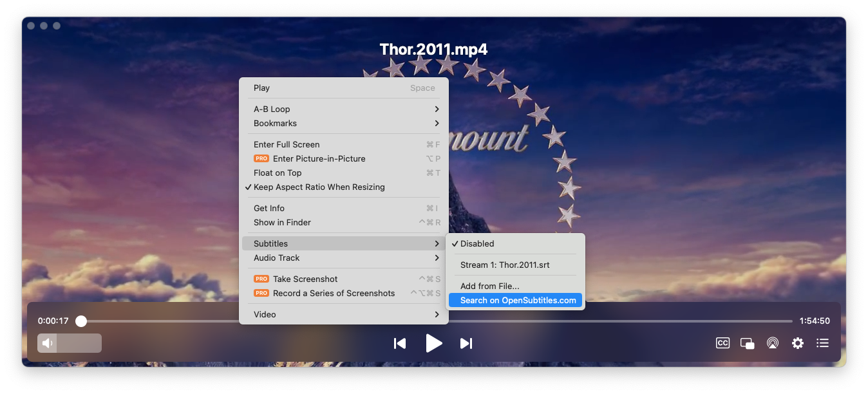Open the Picture-in-Picture icon in control bar

click(x=747, y=342)
